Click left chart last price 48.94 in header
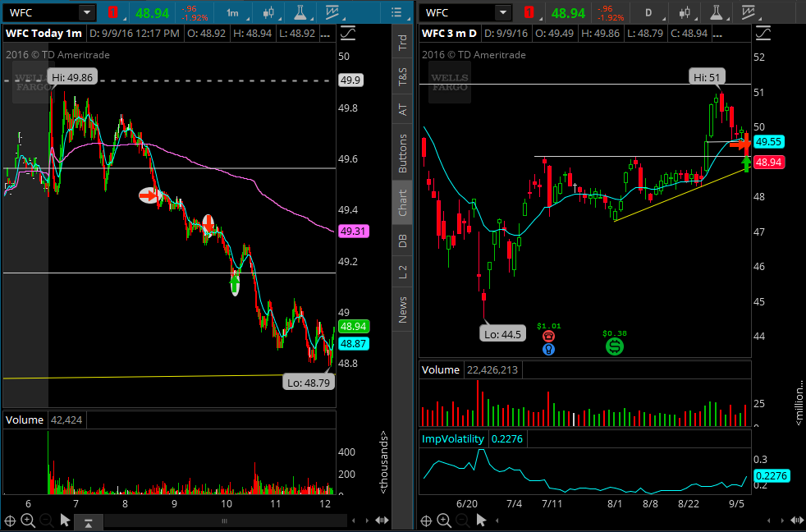 point(152,13)
